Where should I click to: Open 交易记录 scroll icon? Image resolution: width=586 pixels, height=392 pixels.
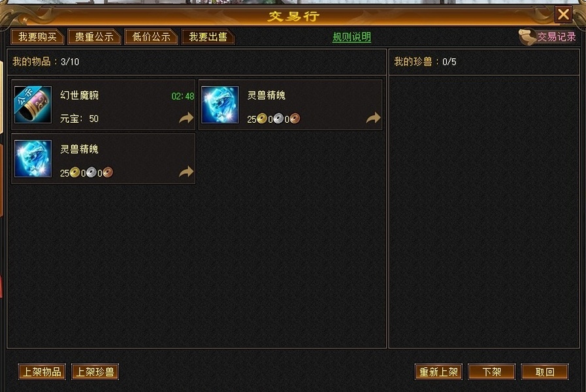[x=527, y=37]
